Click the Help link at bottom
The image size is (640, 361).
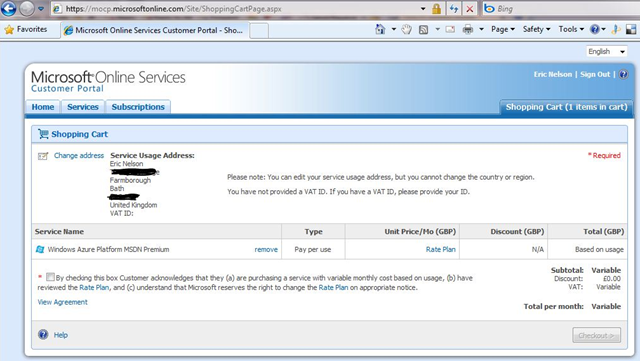tap(61, 335)
